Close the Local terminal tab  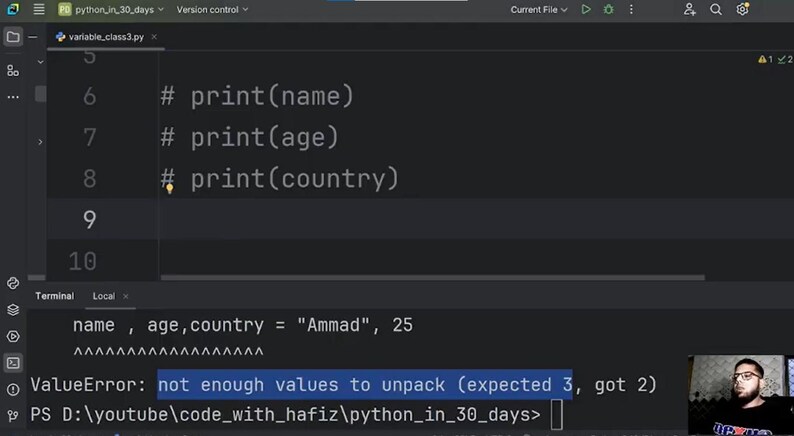tap(126, 296)
